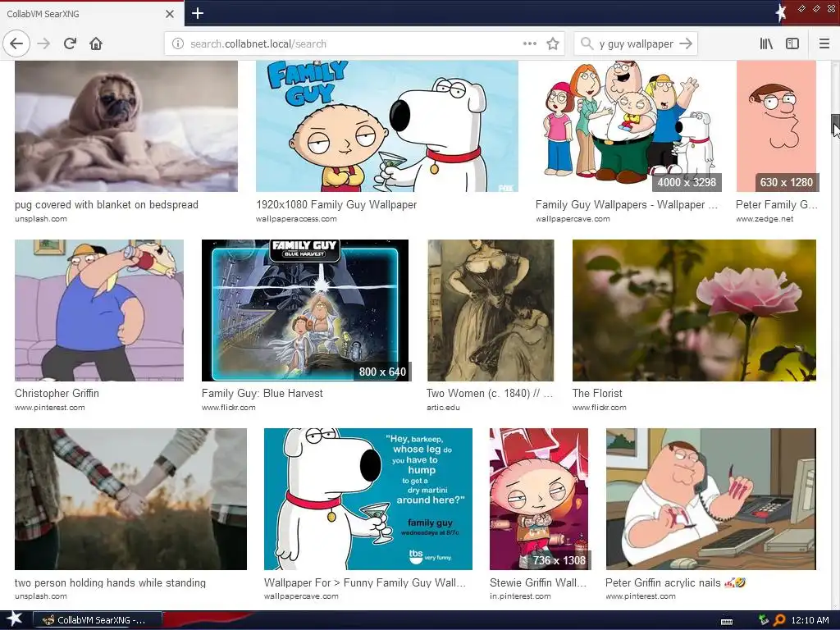Click 'Family Guy: Blue Harvest' title
This screenshot has height=630, width=840.
pos(262,393)
